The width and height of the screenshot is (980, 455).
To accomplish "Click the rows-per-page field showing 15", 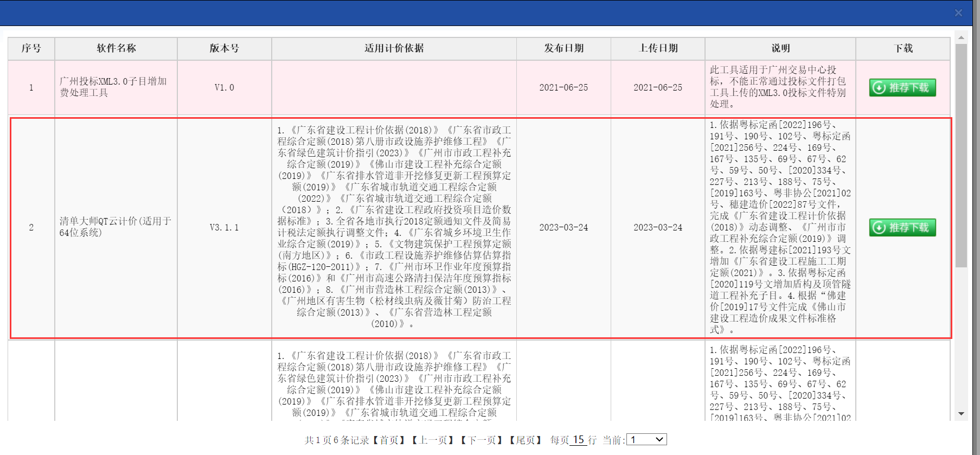I will (x=579, y=439).
